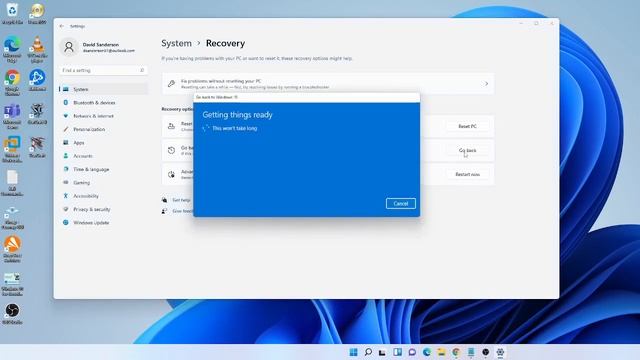Select the Recycle Bin desktop icon

12,13
